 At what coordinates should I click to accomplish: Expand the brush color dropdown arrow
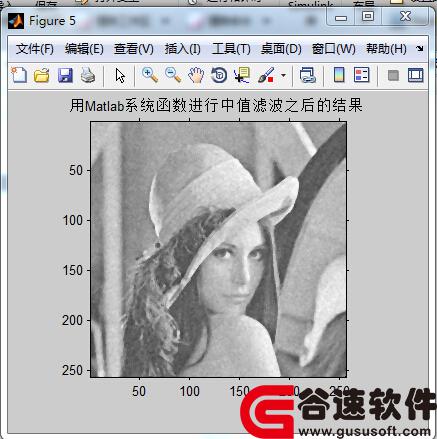283,75
